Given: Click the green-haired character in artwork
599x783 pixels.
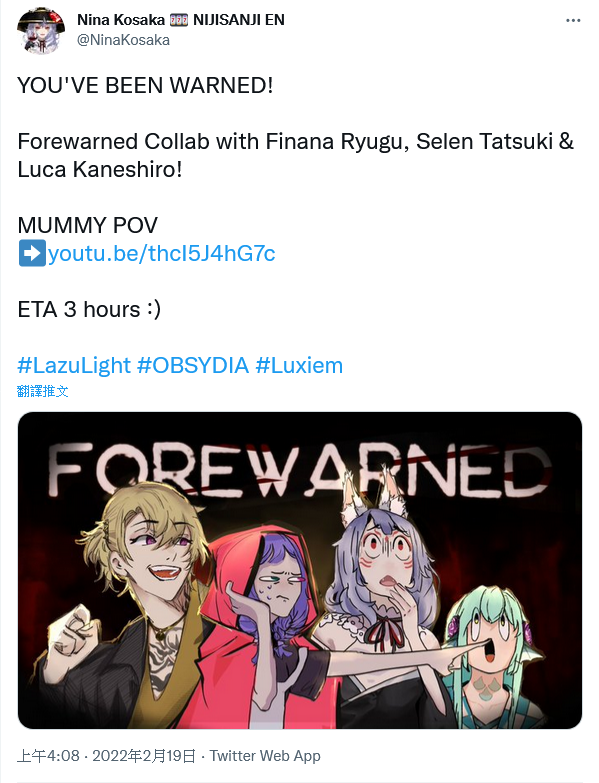Looking at the screenshot, I should (492, 657).
